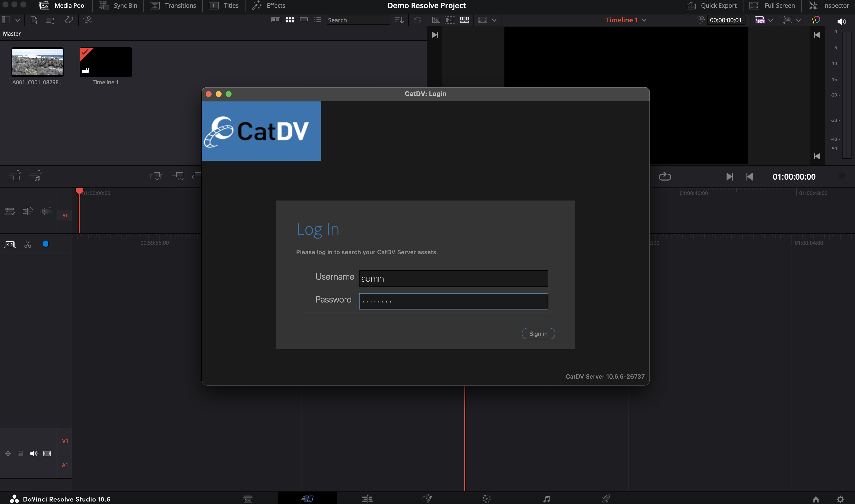
Task: Select Source Clip viewer mode icon
Action: click(436, 20)
